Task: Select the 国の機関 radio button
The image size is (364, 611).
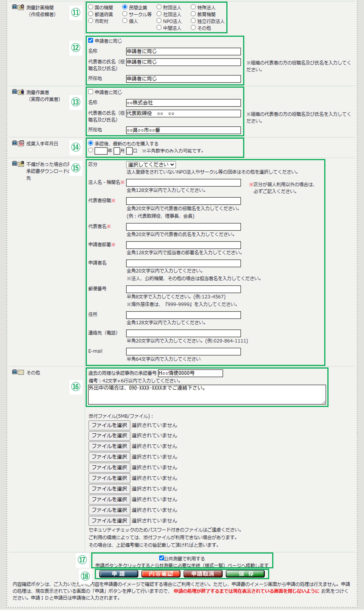Action: 90,7
